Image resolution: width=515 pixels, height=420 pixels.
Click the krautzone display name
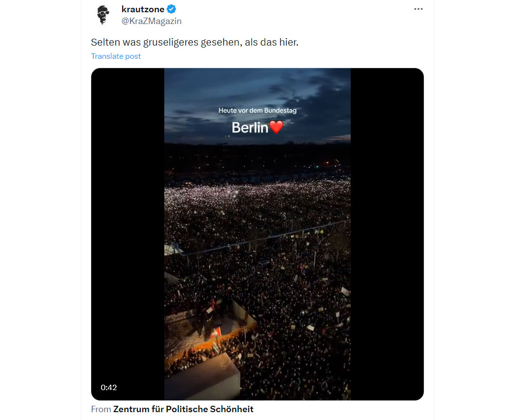(x=143, y=9)
